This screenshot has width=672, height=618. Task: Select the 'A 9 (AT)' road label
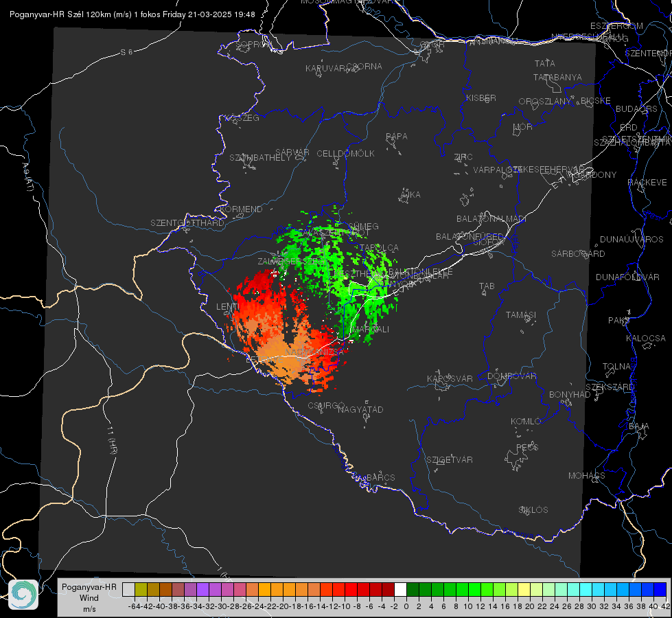(27, 176)
